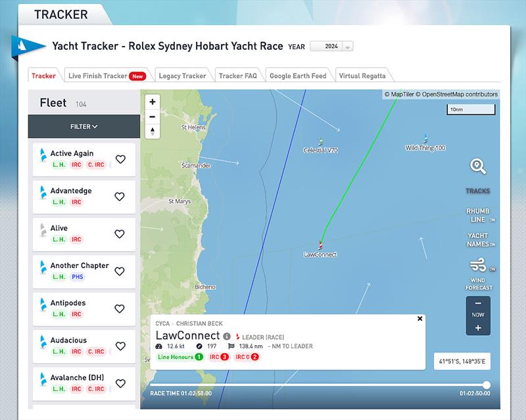Click IRC tag on Antipodes
526x420 pixels.
[x=76, y=314]
